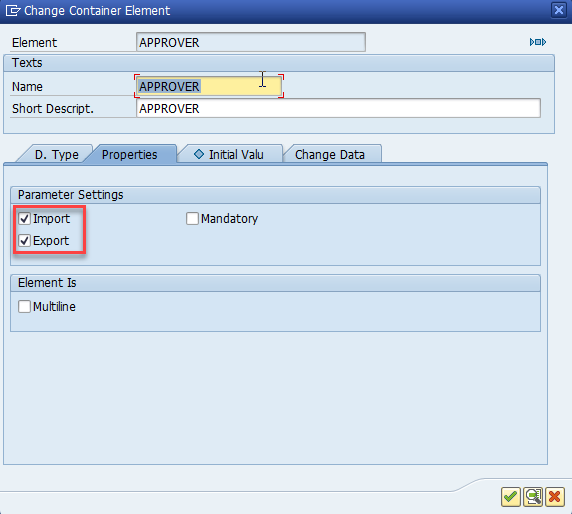Click the Short Descript. text field
The width and height of the screenshot is (572, 514).
coord(338,108)
